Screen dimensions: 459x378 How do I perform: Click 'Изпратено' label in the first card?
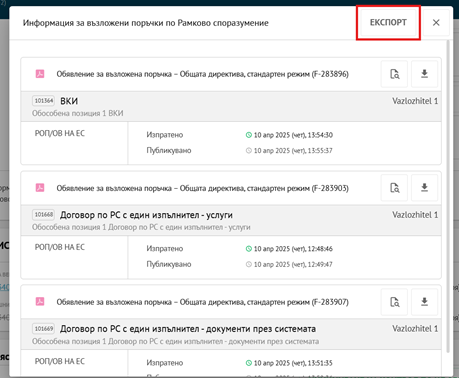click(165, 135)
